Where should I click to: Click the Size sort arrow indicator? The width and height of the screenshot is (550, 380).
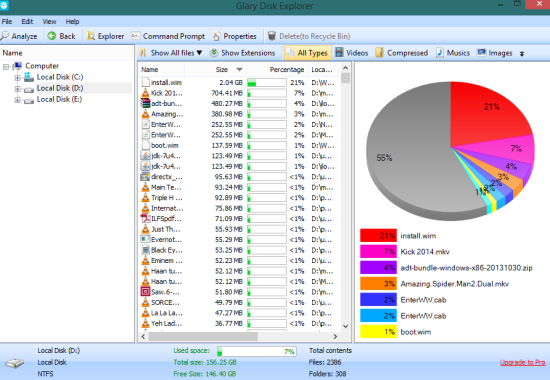click(x=239, y=69)
